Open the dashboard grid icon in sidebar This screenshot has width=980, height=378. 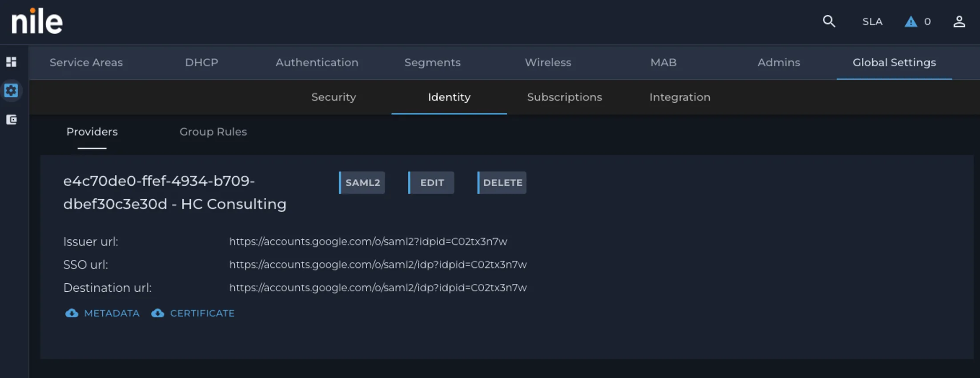tap(12, 62)
